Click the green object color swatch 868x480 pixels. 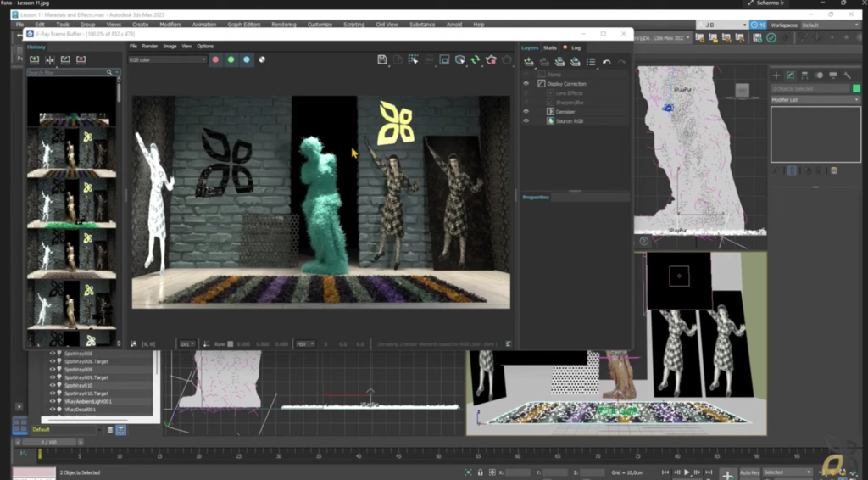tap(856, 88)
